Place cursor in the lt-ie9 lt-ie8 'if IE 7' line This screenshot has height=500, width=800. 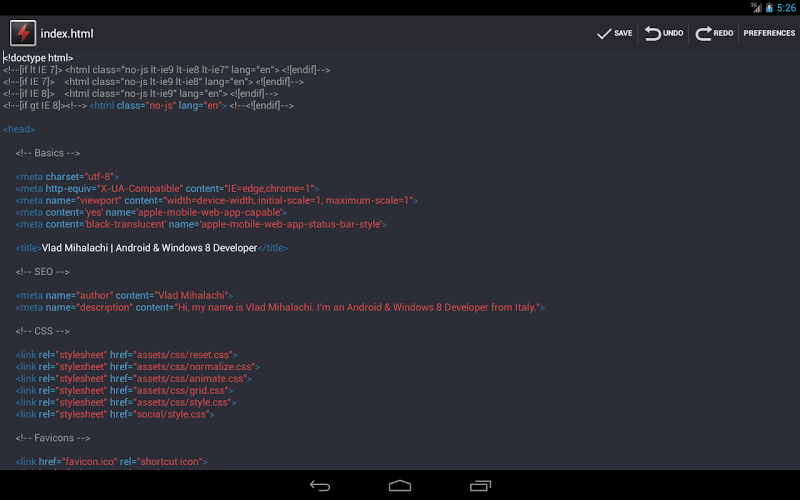click(x=153, y=82)
